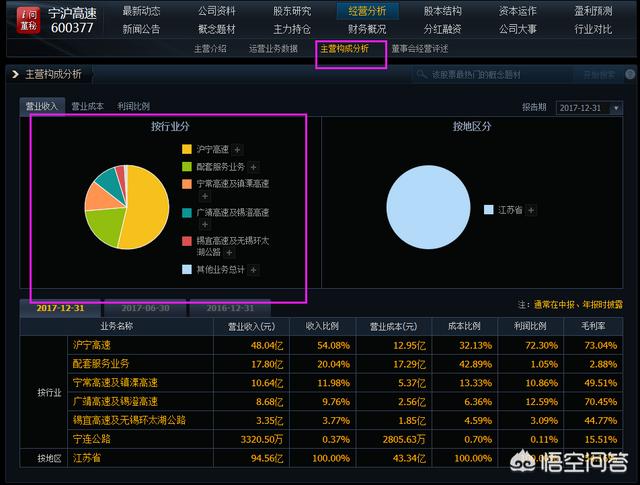640x485 pixels.
Task: Click the plus icon next to 其他业务总计
Action: point(253,270)
